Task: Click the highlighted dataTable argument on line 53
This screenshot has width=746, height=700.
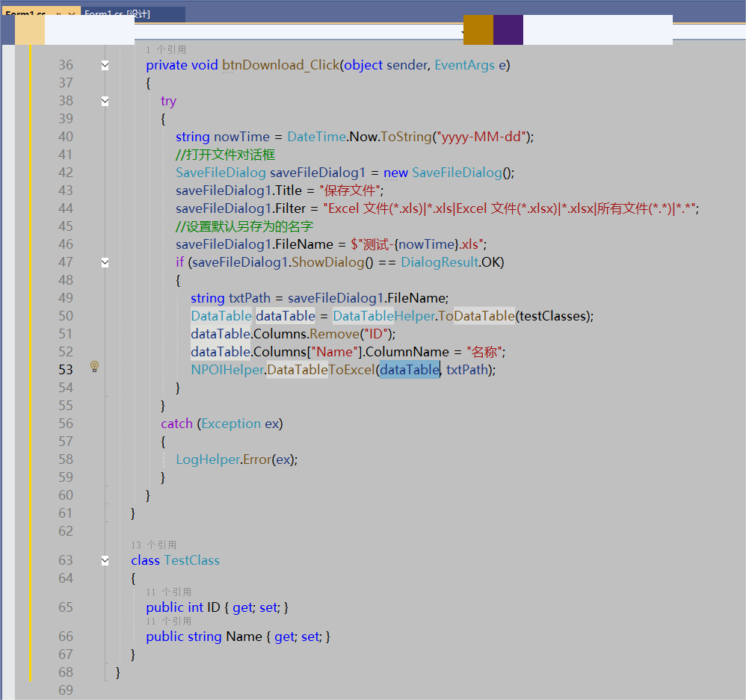Action: [408, 369]
